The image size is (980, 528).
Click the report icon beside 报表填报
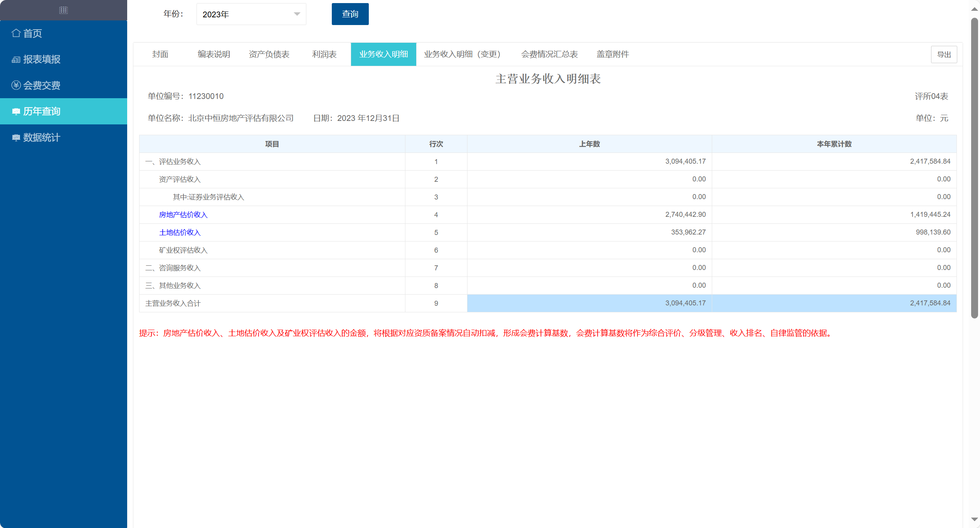pos(16,59)
